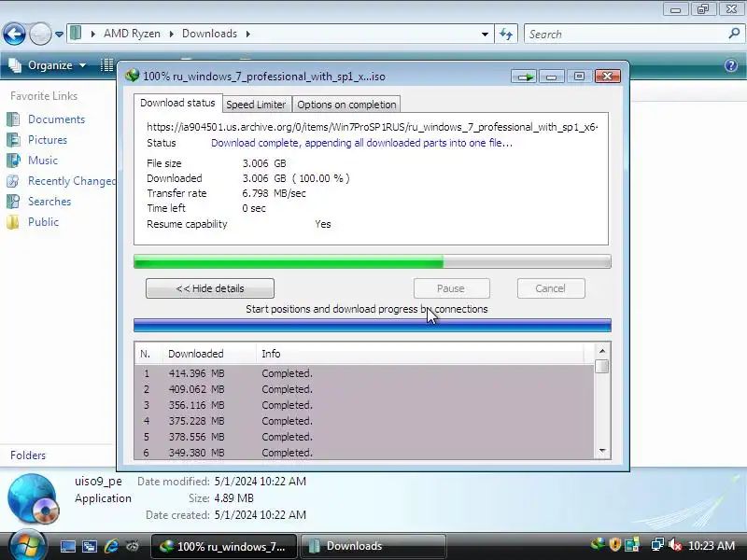This screenshot has height=560, width=747.
Task: Open Public favorite link
Action: (x=43, y=222)
